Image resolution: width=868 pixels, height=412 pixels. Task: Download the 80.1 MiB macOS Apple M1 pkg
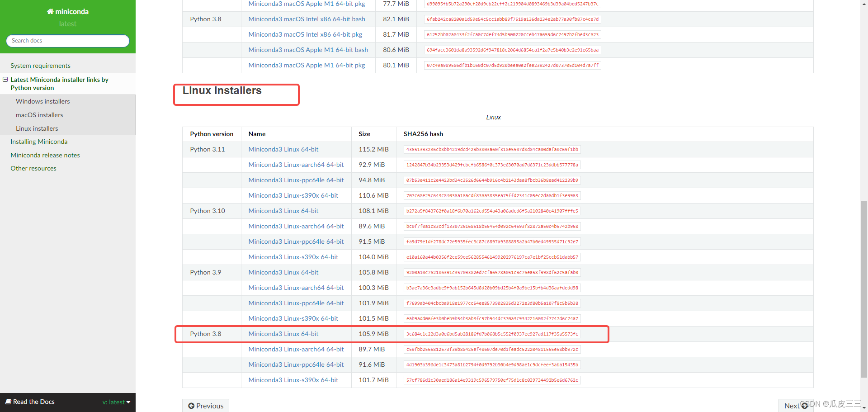pos(307,65)
